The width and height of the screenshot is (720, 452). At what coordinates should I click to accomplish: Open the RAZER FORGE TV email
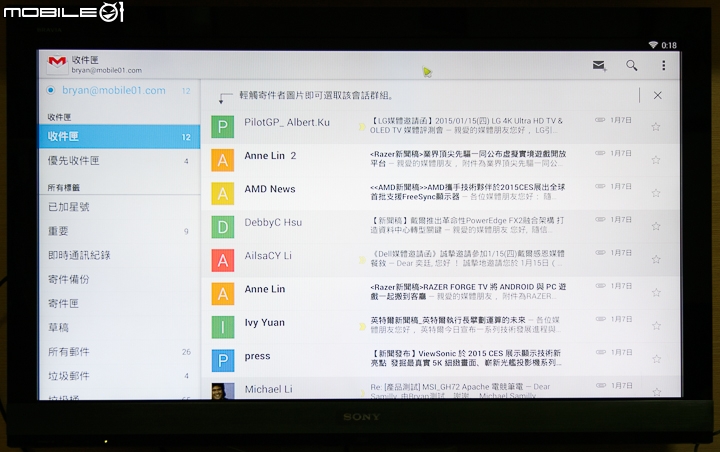441,293
